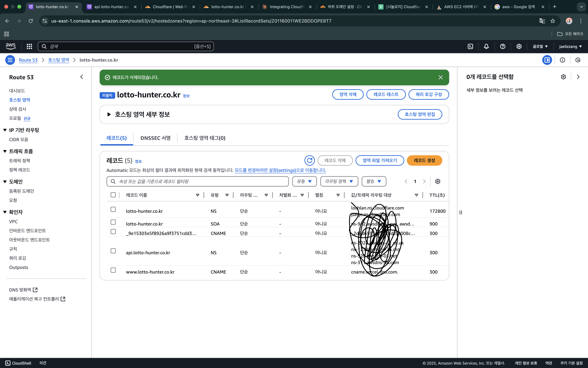Check the api.lotto-hunter.co.kr NS record
The width and height of the screenshot is (588, 368).
pyautogui.click(x=113, y=251)
